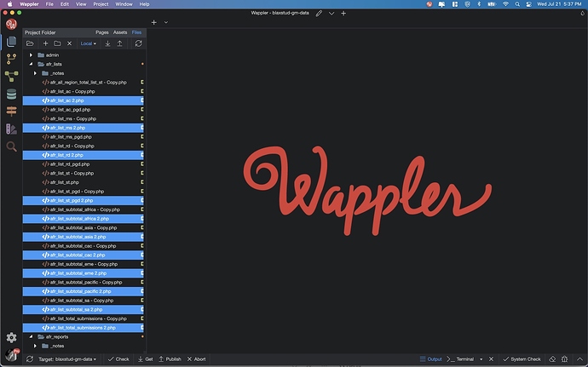Open the settings gear in sidebar

[11, 337]
